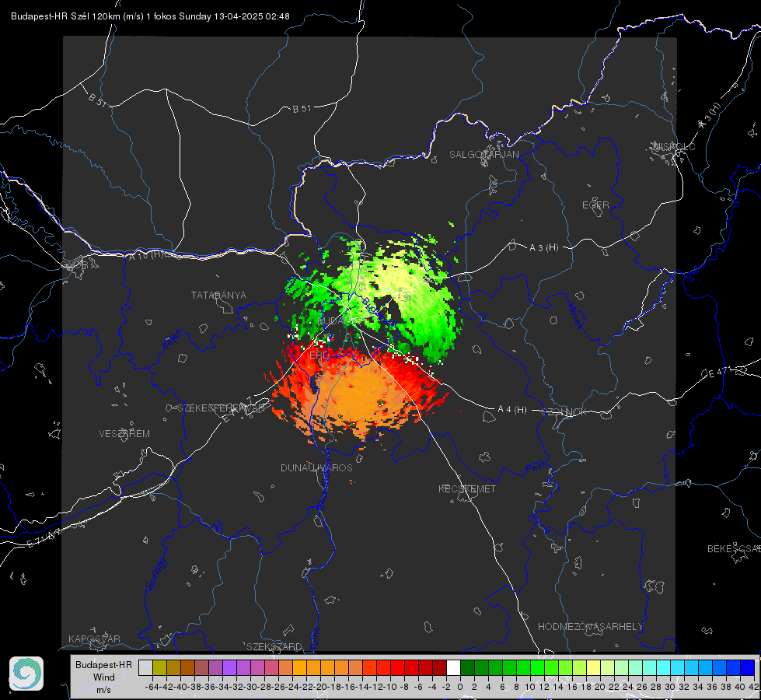The image size is (761, 700).
Task: Click the B 51 road label at top left
Action: (x=97, y=100)
